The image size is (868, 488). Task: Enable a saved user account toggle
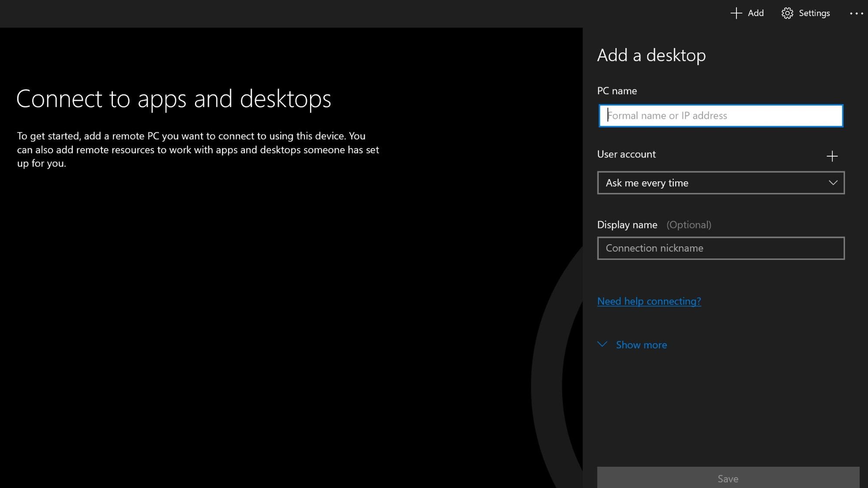point(833,156)
